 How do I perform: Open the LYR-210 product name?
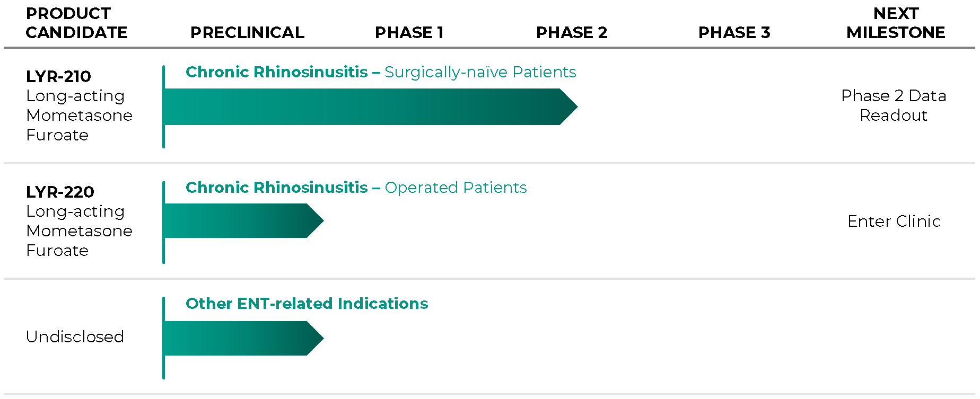(58, 76)
